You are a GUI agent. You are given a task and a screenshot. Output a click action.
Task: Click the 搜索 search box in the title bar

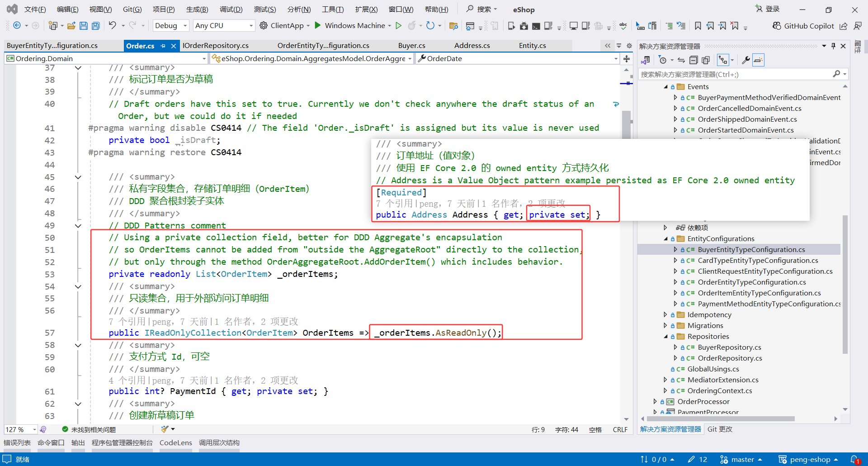coord(482,9)
